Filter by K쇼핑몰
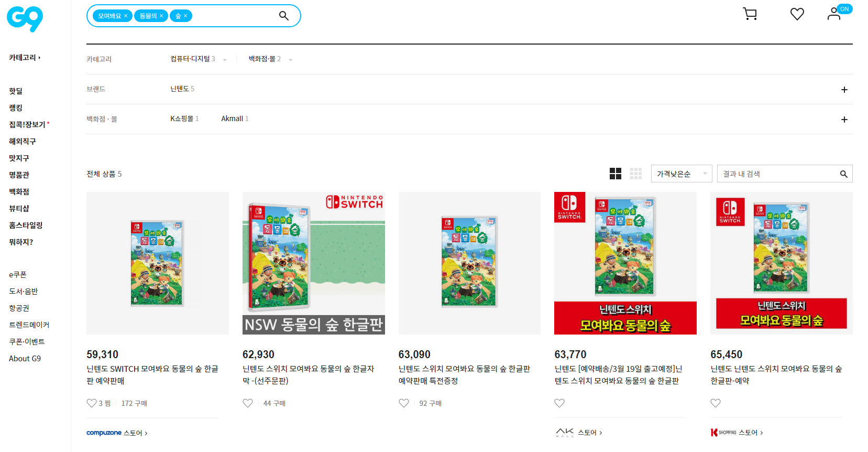Viewport: 868px width, 452px height. click(184, 119)
